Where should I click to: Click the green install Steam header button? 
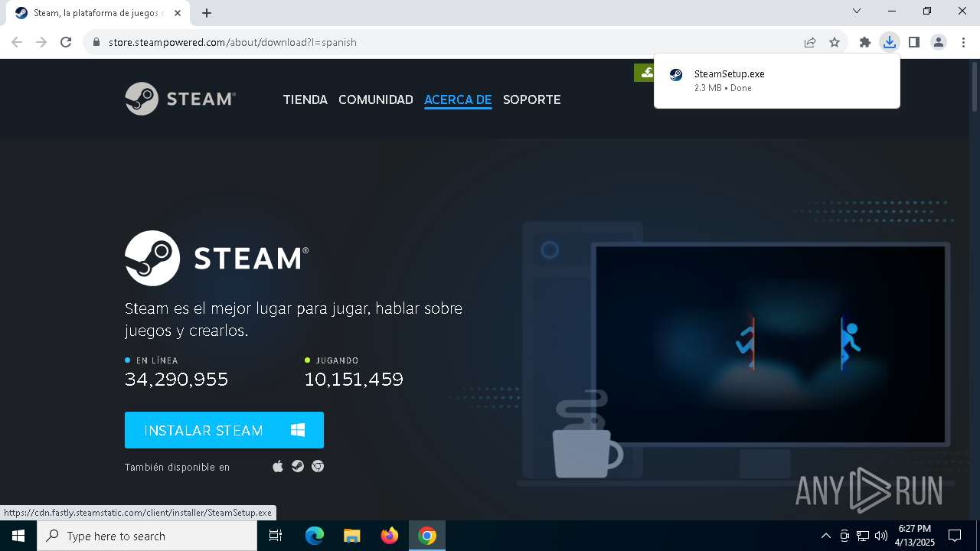coord(645,73)
